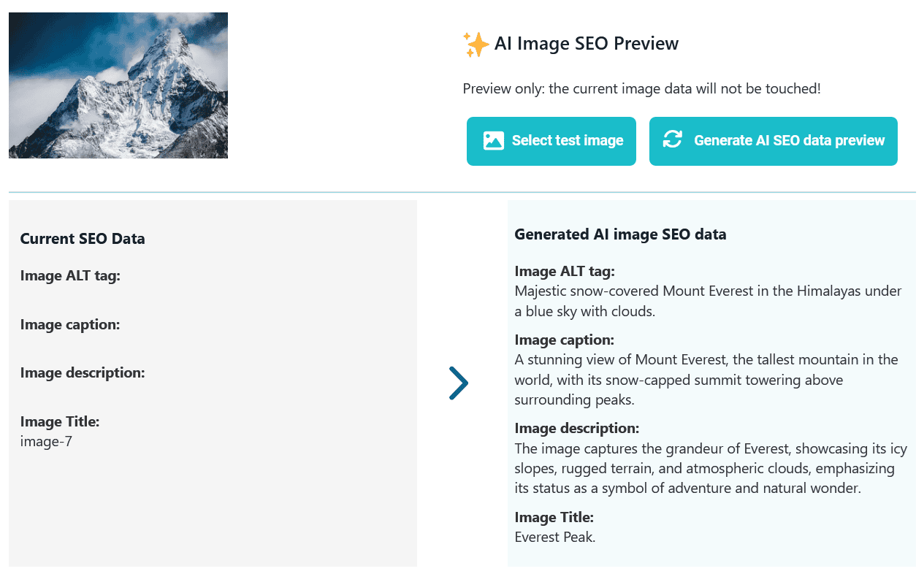Viewport: 924px width, 574px height.
Task: Select the generated ALT text about Majestic snow-covered Everest
Action: [x=707, y=301]
